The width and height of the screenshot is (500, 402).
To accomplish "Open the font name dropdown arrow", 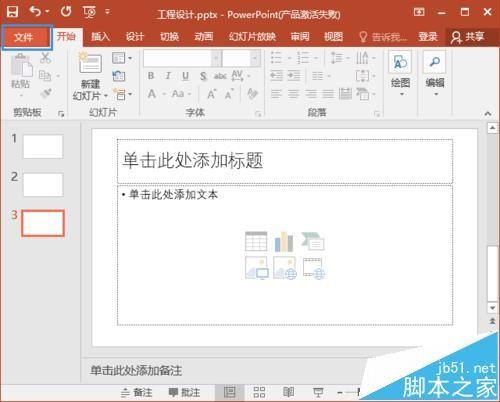I will tap(216, 58).
